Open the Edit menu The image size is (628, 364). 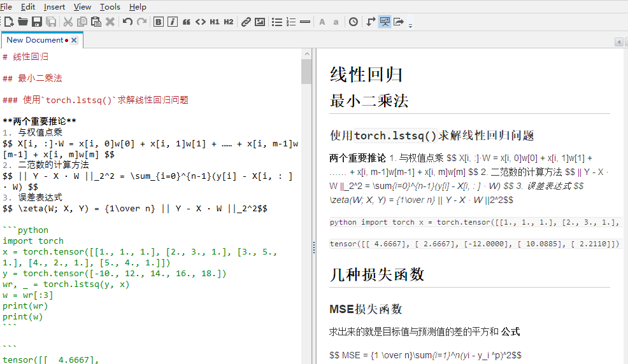tap(28, 7)
